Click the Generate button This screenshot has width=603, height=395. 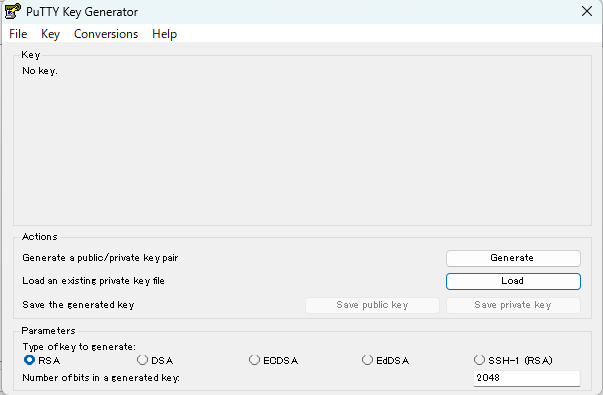513,258
